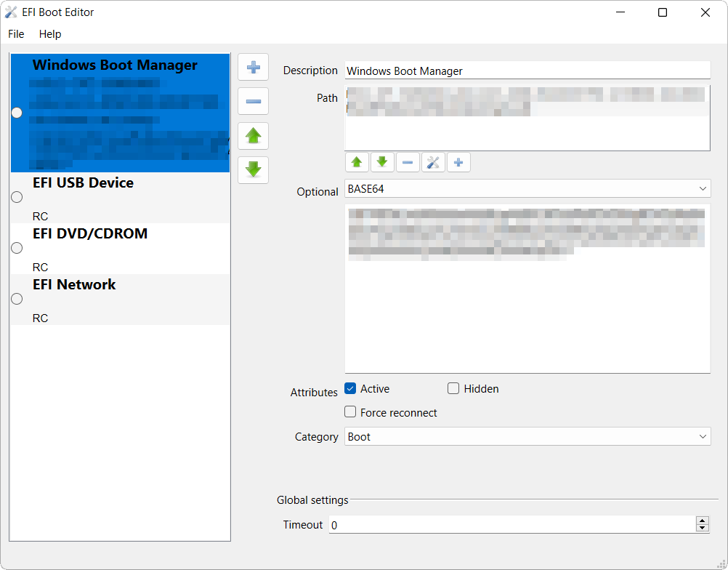Move boot entry up with large green arrow
This screenshot has height=570, width=728.
tap(253, 136)
